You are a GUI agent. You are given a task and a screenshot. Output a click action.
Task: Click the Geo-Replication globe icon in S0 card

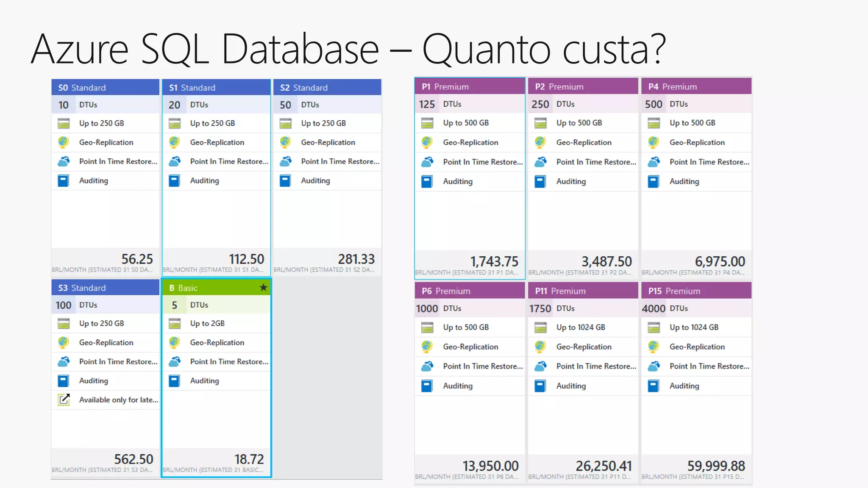pyautogui.click(x=64, y=142)
